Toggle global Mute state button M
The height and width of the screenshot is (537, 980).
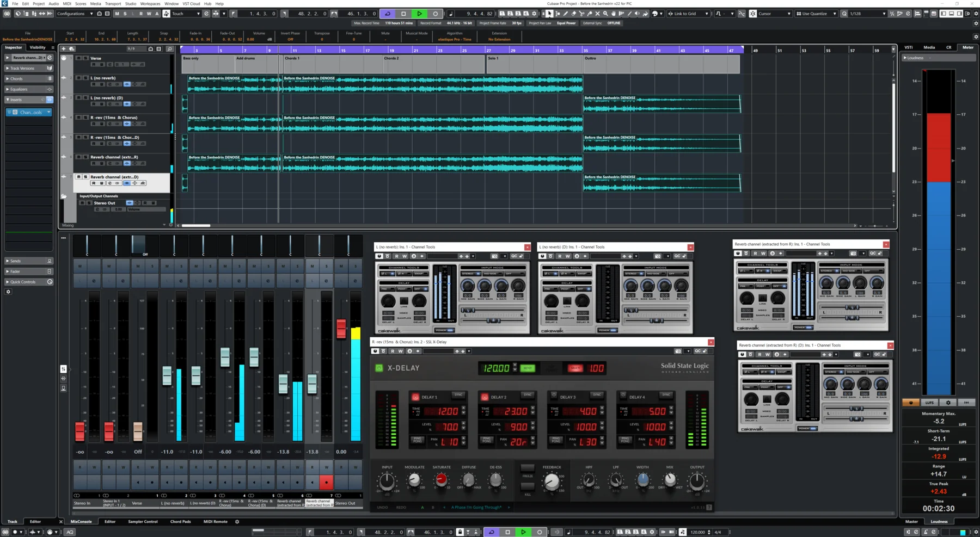coord(117,14)
